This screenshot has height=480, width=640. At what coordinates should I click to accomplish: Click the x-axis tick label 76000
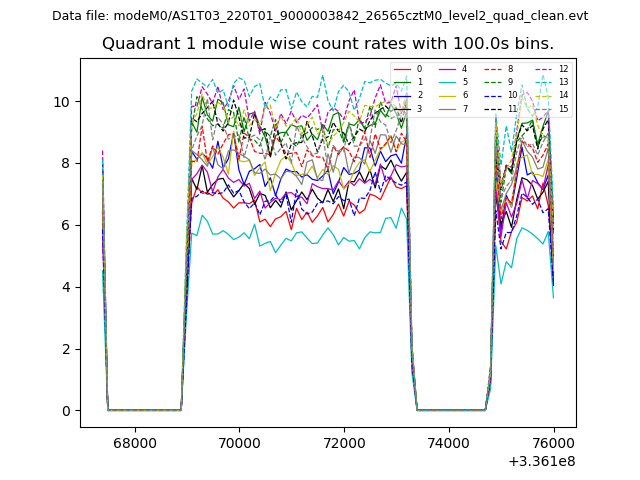(x=554, y=443)
